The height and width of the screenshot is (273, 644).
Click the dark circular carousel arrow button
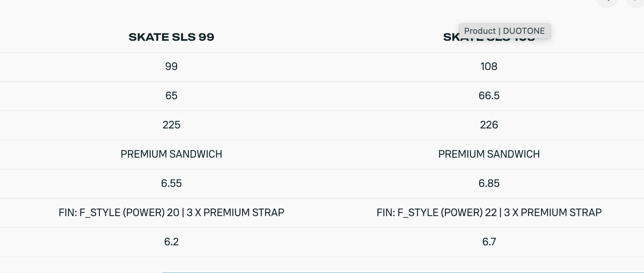[x=607, y=2]
